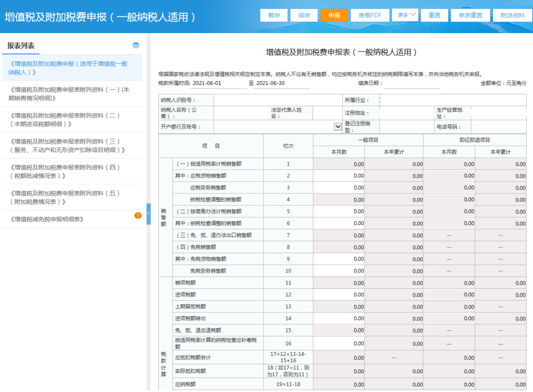Select 增值税及附加税费申报（适用于增值税一般纳税人）form

point(72,68)
